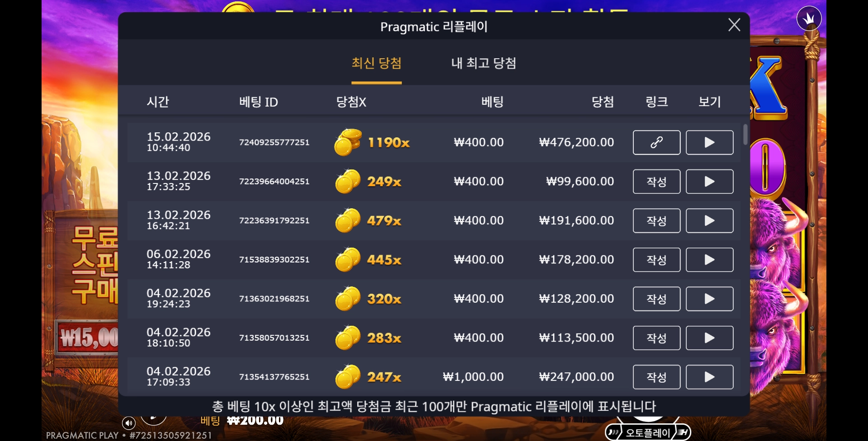Image resolution: width=868 pixels, height=441 pixels.
Task: Switch to 내 최고 당첨 tab
Action: [483, 63]
